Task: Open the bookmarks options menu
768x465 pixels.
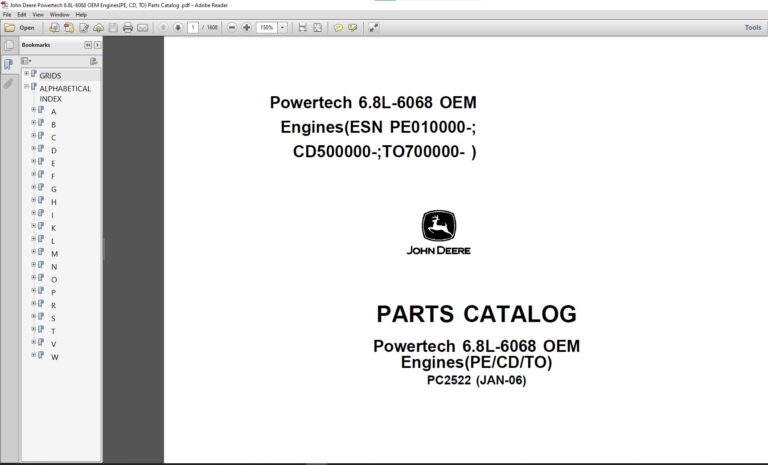Action: [26, 61]
